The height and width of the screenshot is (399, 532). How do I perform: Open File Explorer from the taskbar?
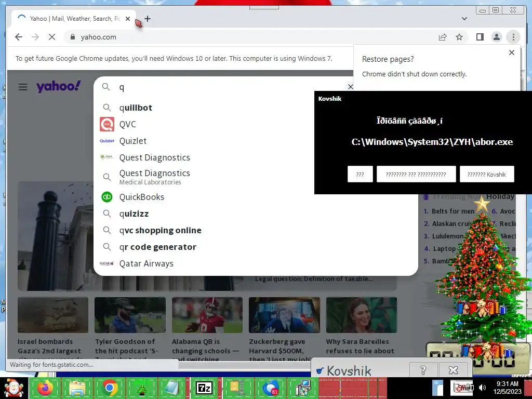click(x=77, y=388)
